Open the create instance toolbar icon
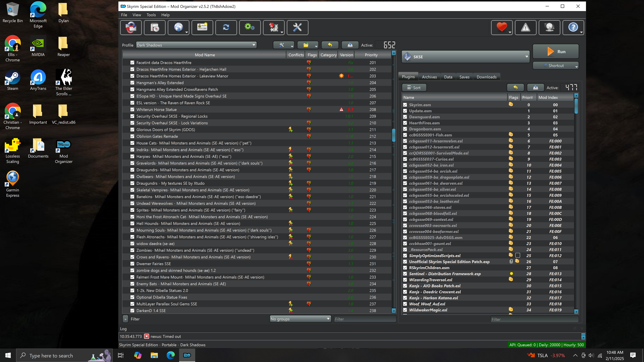This screenshot has height=362, width=644. [x=131, y=27]
